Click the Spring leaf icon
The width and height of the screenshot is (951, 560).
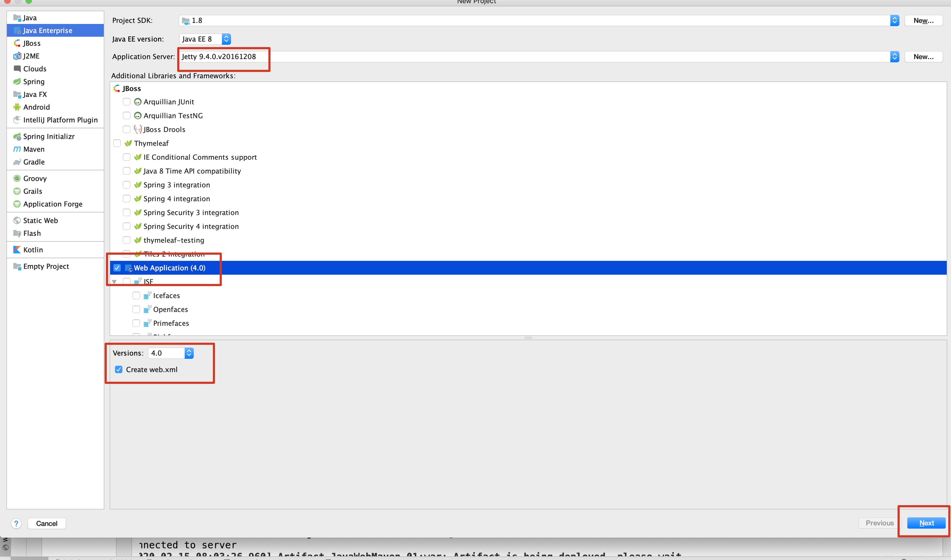(x=16, y=81)
